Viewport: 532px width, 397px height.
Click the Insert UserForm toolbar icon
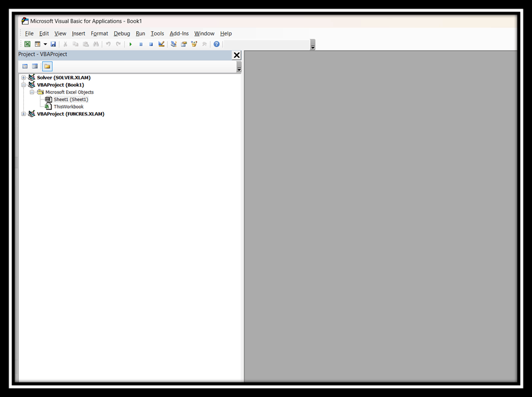(x=38, y=44)
